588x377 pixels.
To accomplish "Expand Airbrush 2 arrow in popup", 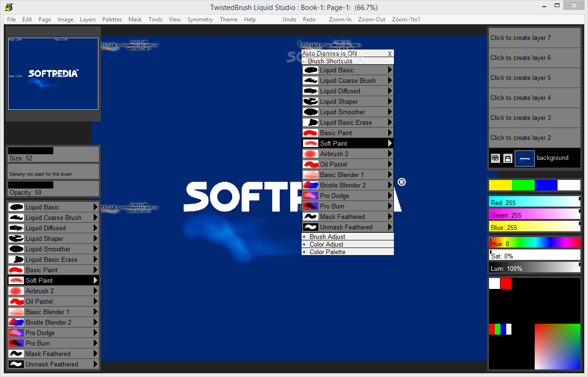I will [390, 154].
